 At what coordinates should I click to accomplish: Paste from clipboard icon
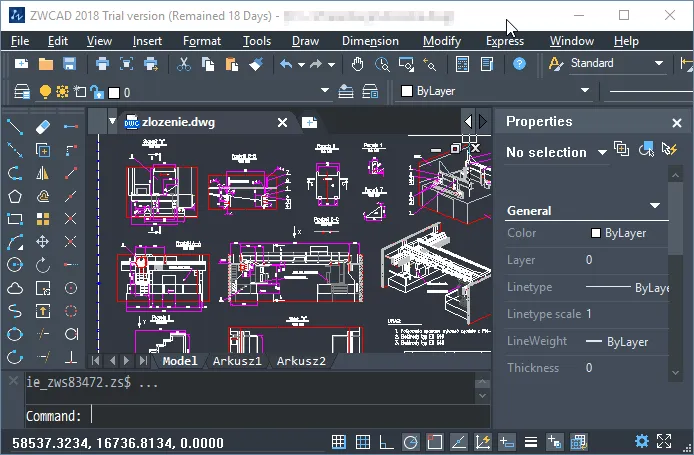231,64
